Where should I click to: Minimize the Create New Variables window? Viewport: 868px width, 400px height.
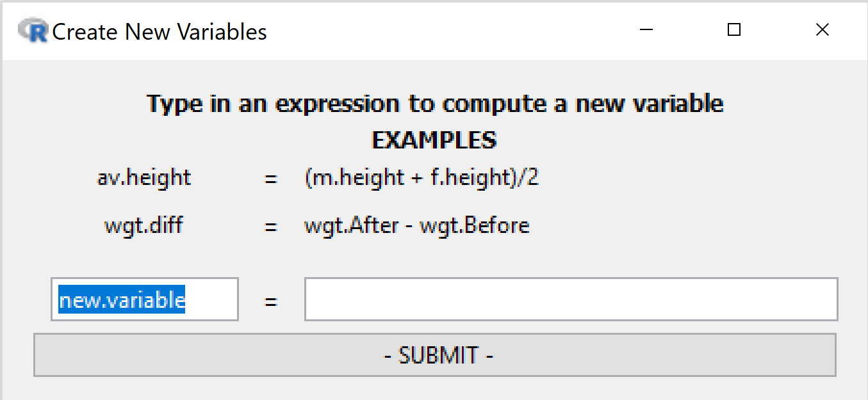tap(646, 29)
